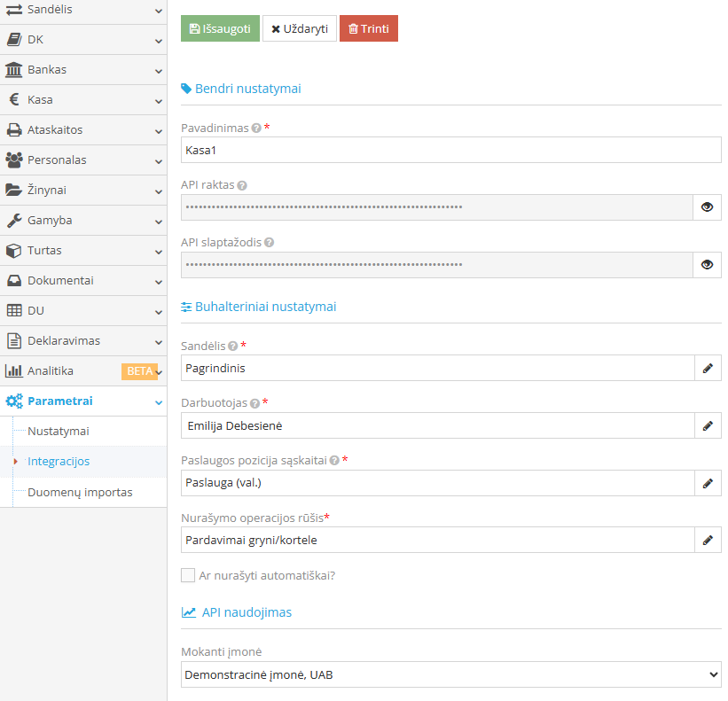Open the Mokanti įmonė dropdown
Screen dimensions: 728x701
[450, 674]
